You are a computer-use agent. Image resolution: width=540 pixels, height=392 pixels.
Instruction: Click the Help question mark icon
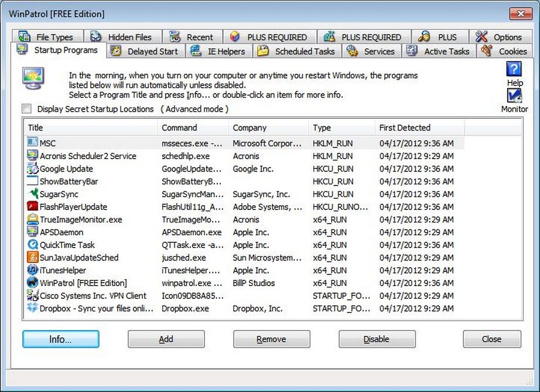(514, 69)
